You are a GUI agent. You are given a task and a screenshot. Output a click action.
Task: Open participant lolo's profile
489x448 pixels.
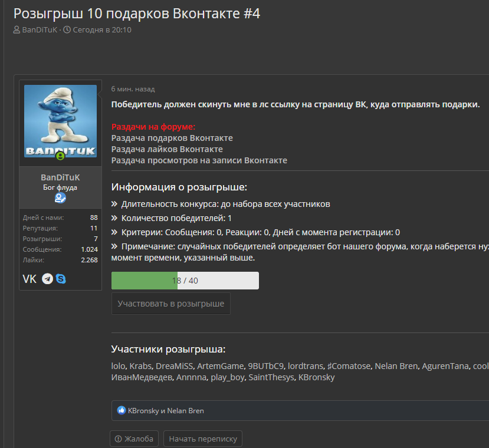pos(118,366)
